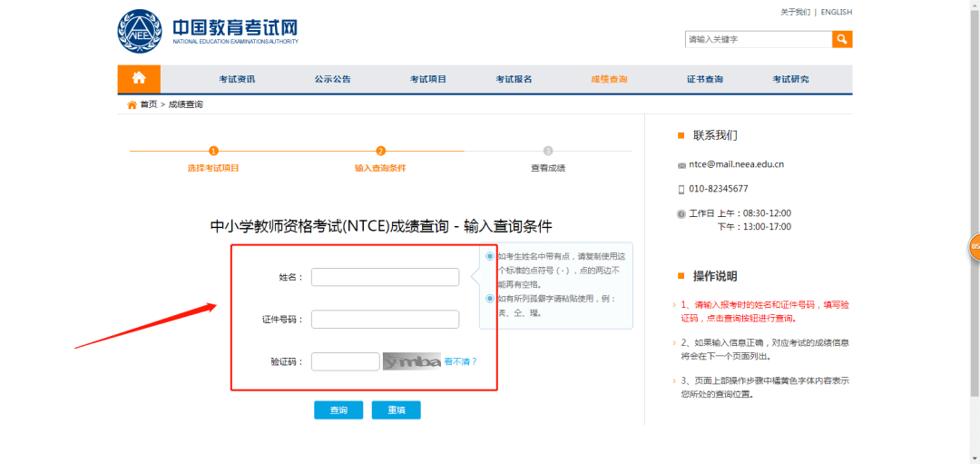Submit the form with 查询 button
Viewport: 980px width, 464px height.
tap(338, 410)
